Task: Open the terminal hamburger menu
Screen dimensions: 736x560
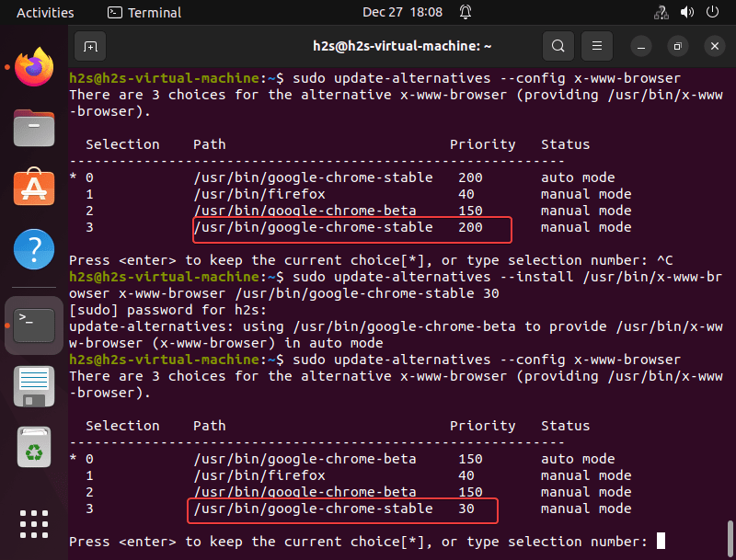Action: tap(597, 46)
